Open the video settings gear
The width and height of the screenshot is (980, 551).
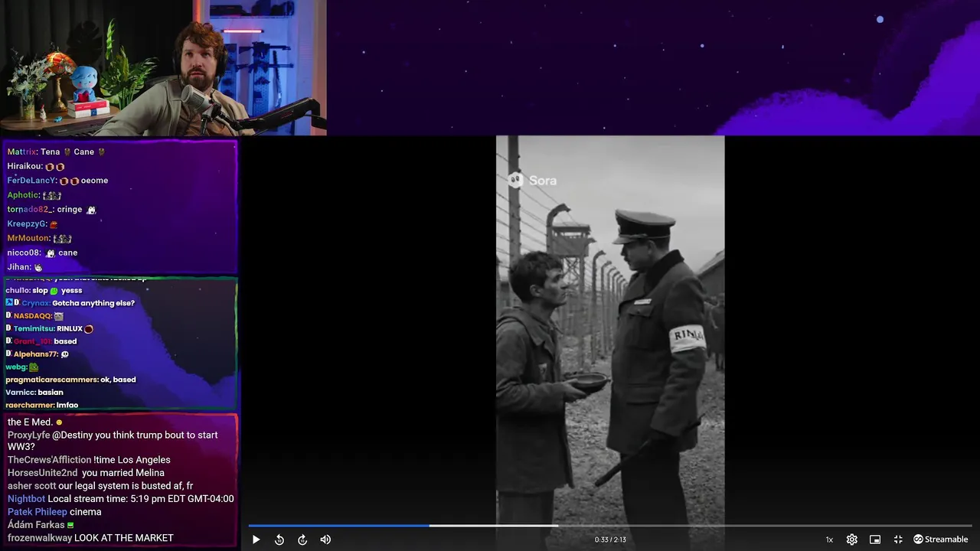click(852, 540)
